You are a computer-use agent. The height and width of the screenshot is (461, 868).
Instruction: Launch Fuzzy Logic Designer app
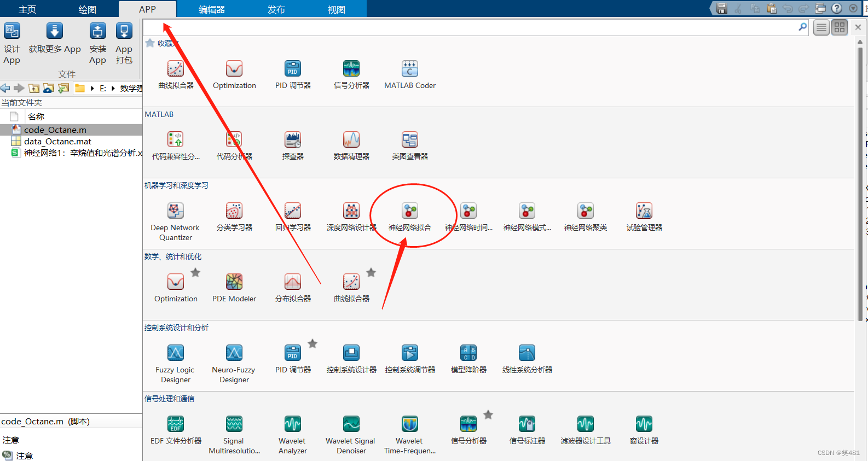pyautogui.click(x=175, y=364)
